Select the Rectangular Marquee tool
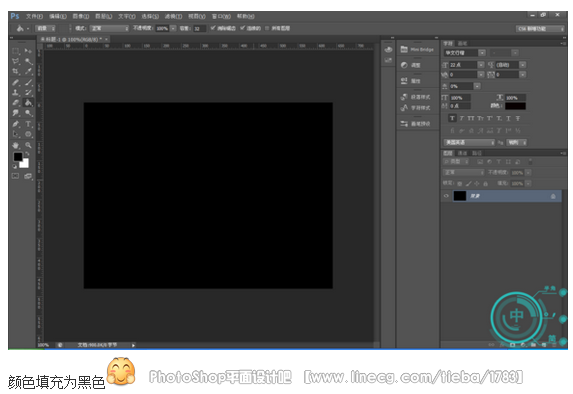Viewport: 573px width, 394px height. click(16, 51)
